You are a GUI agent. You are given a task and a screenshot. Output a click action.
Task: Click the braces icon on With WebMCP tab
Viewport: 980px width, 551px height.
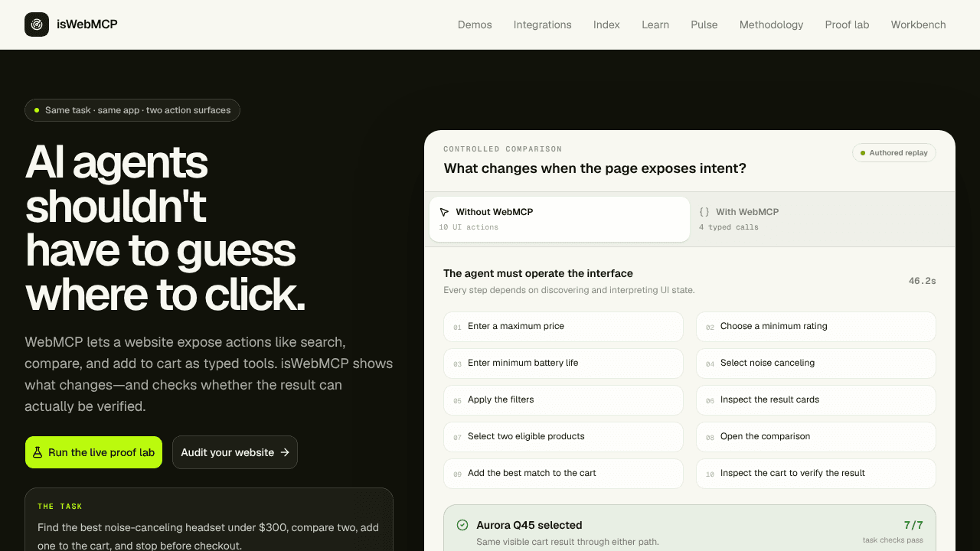coord(704,212)
